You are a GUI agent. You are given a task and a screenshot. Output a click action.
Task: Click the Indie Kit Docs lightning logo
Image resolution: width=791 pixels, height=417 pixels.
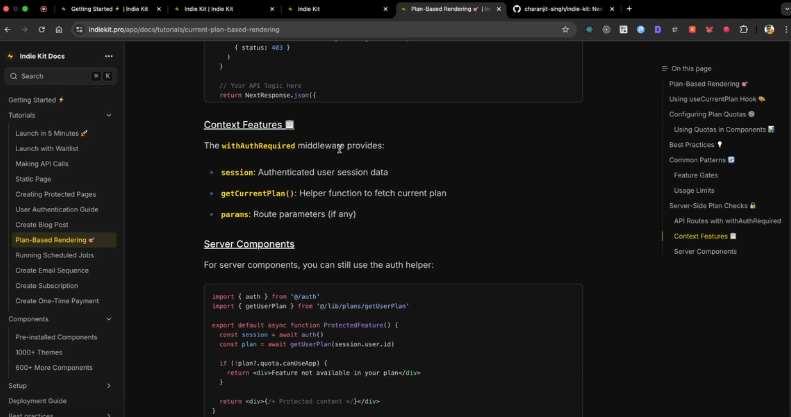click(10, 56)
